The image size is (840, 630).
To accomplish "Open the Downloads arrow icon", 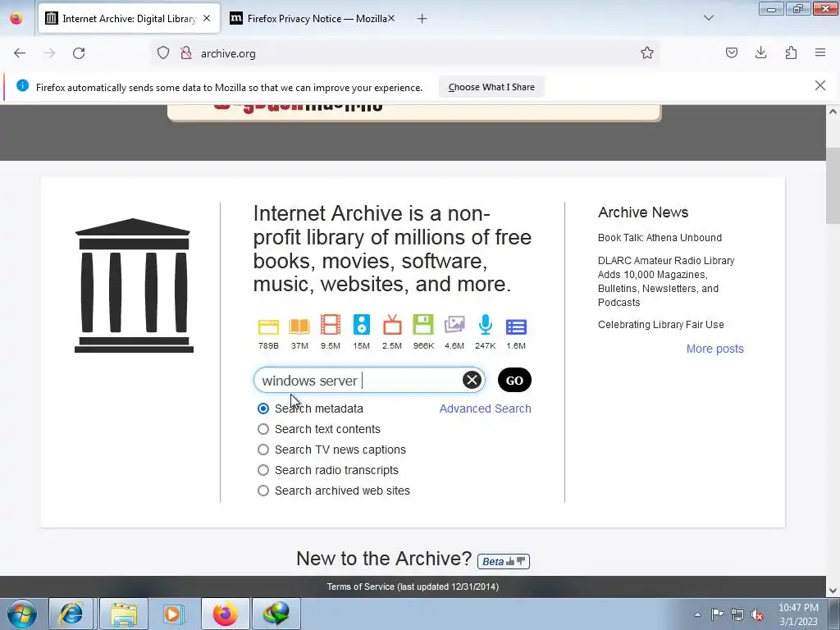I will tap(760, 52).
